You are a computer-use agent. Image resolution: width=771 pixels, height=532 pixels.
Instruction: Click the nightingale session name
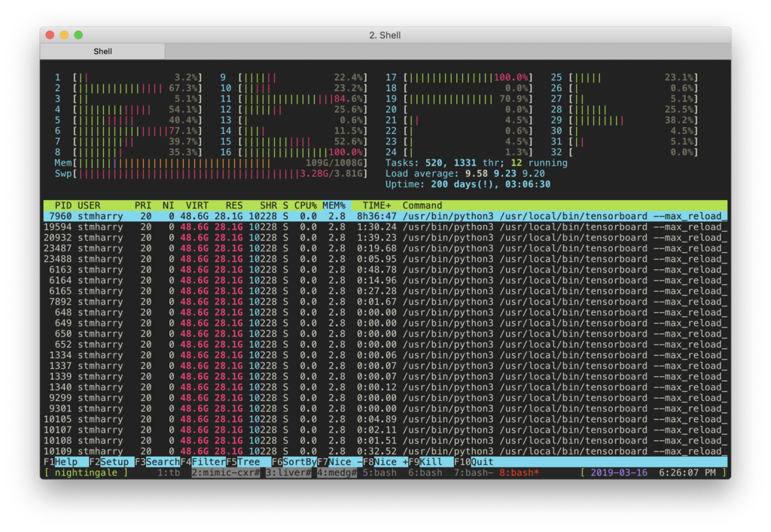click(86, 473)
